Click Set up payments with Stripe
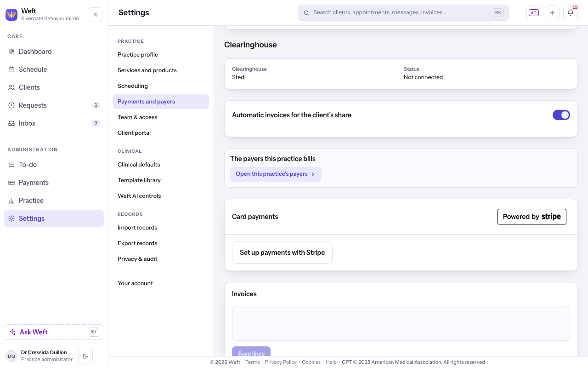Screen dimensions: 588x368 (x=282, y=253)
